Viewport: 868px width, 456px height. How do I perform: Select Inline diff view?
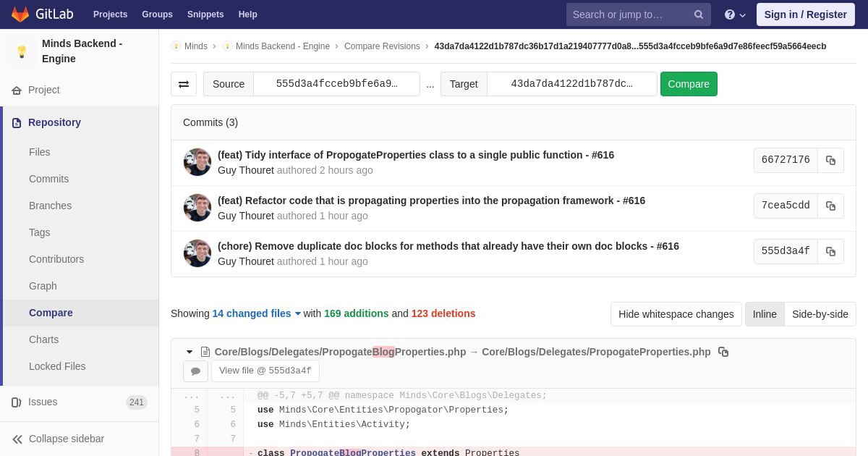point(765,314)
